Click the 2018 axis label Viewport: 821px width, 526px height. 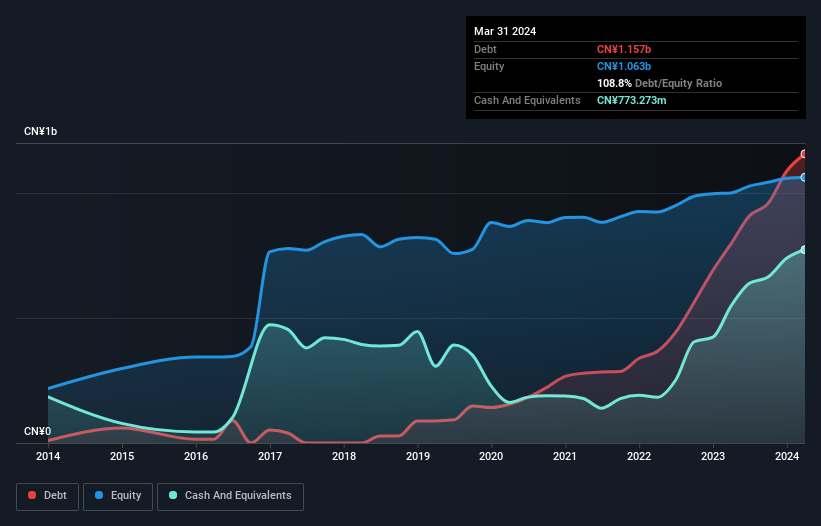pos(344,456)
